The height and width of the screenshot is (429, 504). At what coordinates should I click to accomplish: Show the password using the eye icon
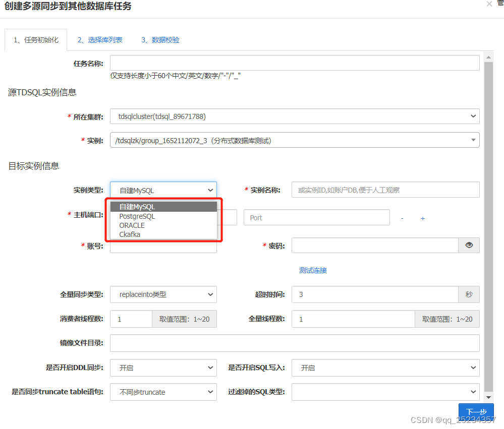(x=469, y=245)
